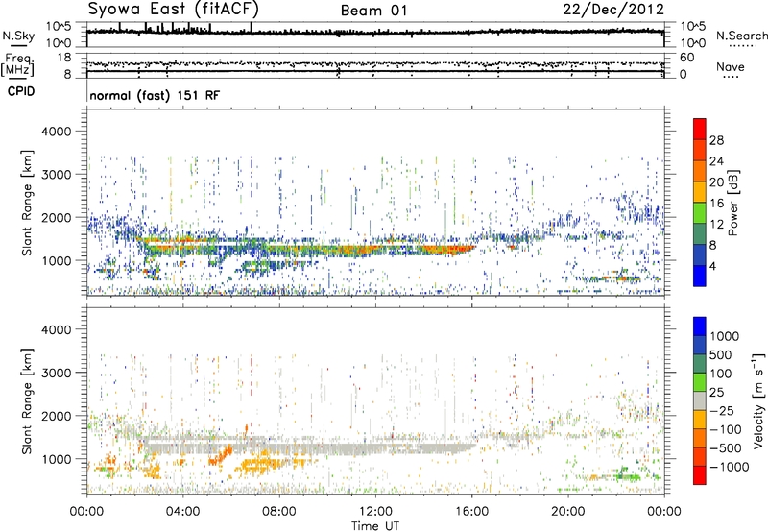Click the "28" power colorbar label
Image resolution: width=768 pixels, height=532 pixels.
point(716,140)
